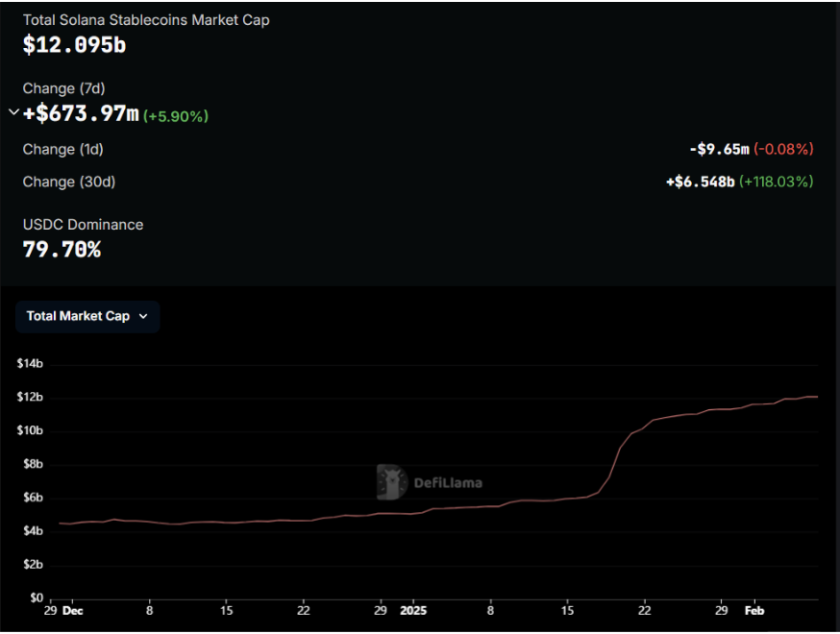Click the Feb x-axis label

tap(754, 611)
